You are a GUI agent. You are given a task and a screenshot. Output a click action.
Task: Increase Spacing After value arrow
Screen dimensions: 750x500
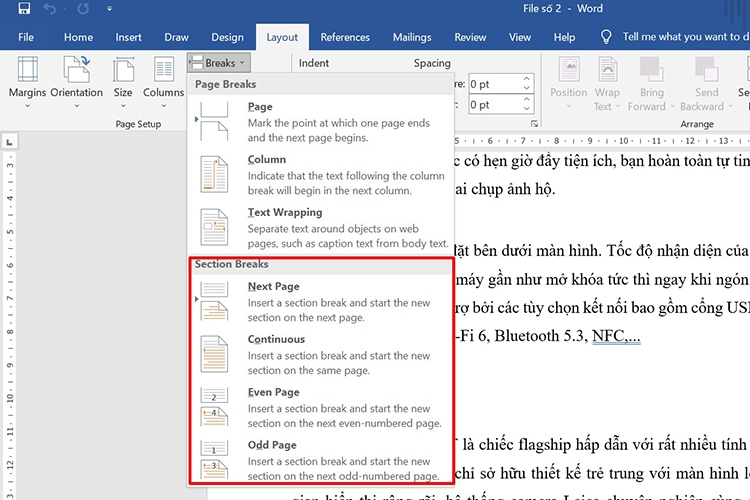point(527,100)
